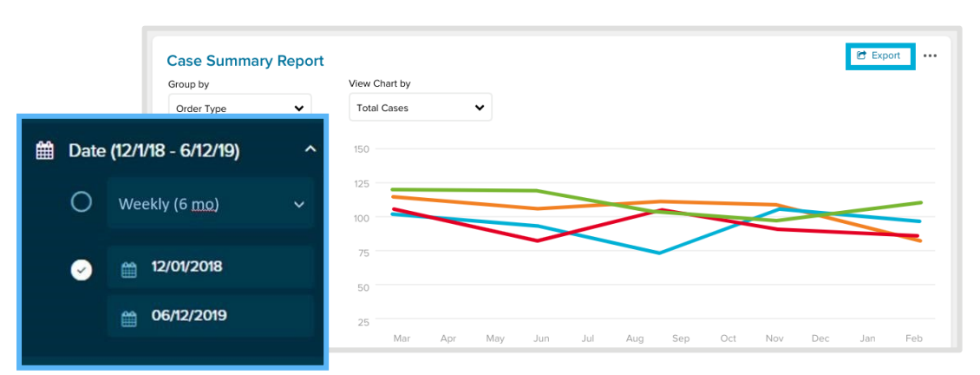This screenshot has width=980, height=375.
Task: Click the Nov label on the x-axis
Action: [774, 339]
